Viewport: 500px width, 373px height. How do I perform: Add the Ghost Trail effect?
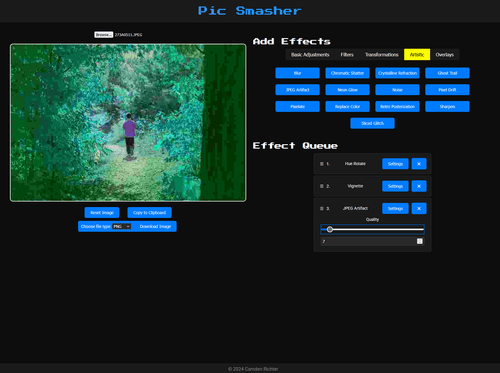pos(447,73)
